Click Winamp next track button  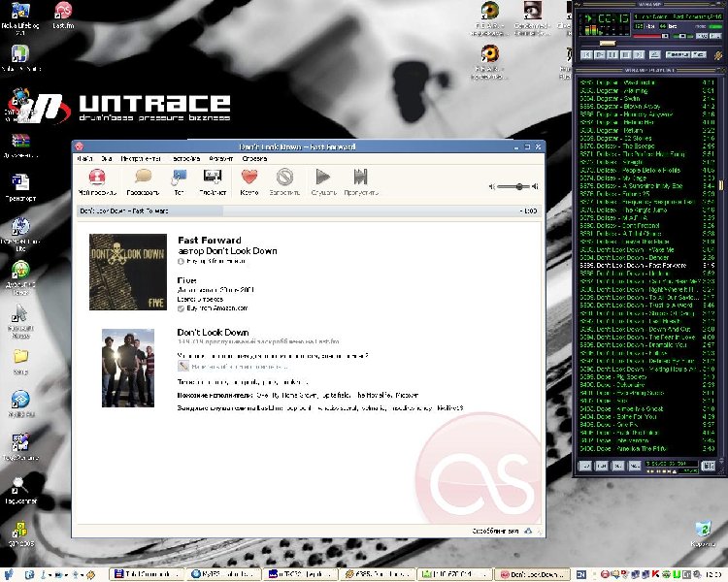(x=639, y=54)
